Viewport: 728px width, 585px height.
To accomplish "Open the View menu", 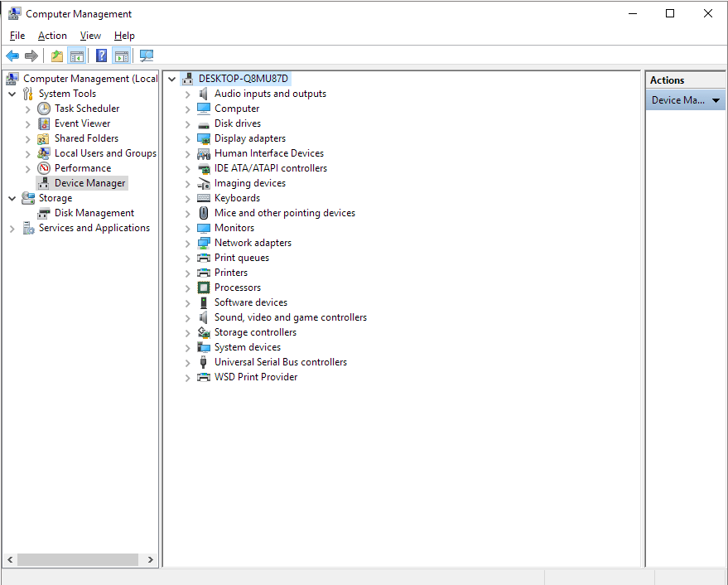I will point(90,36).
